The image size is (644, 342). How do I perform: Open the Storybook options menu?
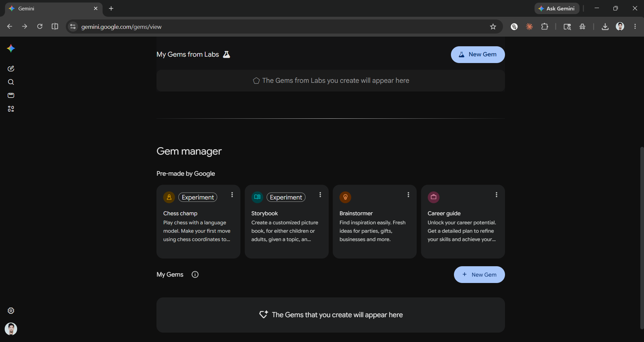click(x=320, y=195)
